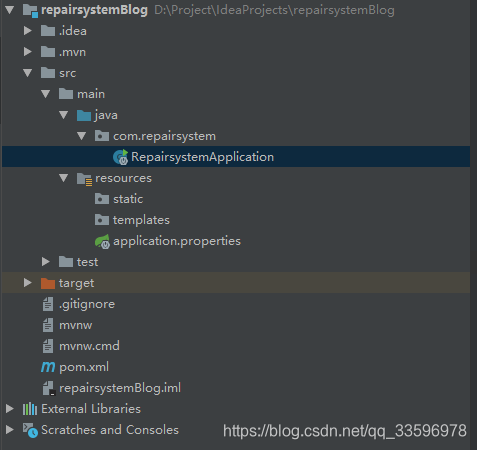Expand the target folder arrow
Viewport: 477px width, 450px height.
tap(28, 283)
